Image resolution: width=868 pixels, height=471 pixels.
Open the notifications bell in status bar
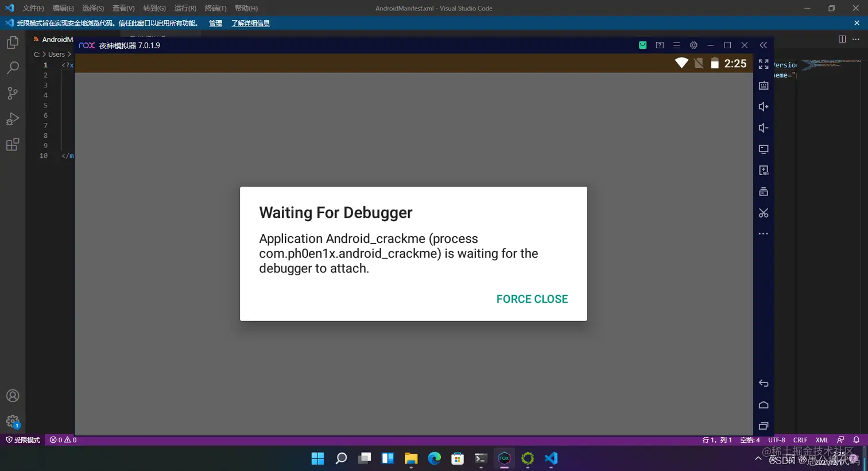tap(856, 440)
